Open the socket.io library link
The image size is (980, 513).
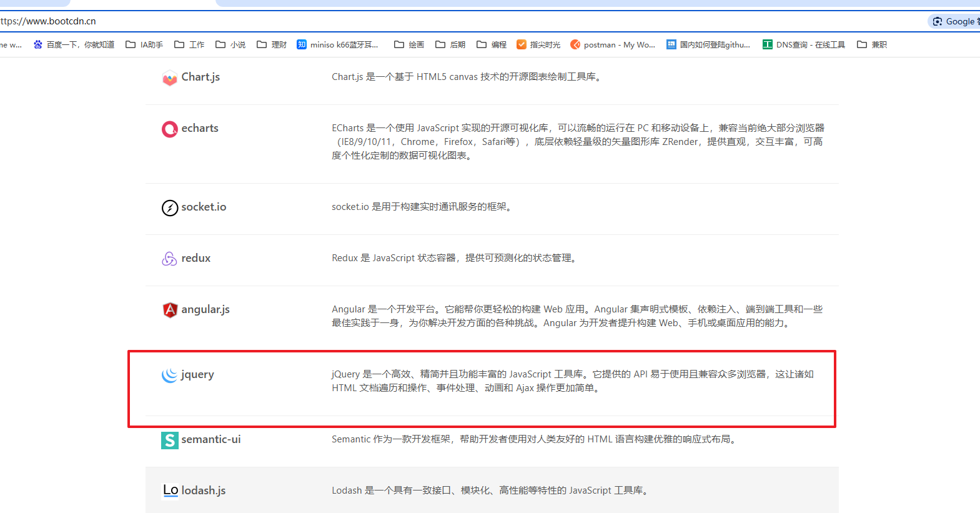(x=204, y=207)
